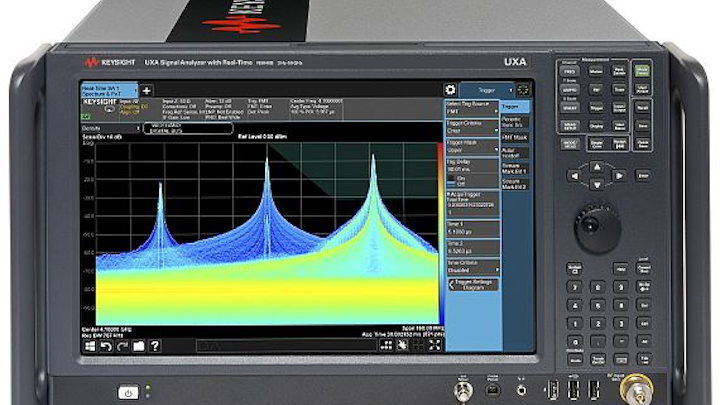Open the Density view dropdown
This screenshot has width=720, height=405.
pyautogui.click(x=111, y=129)
